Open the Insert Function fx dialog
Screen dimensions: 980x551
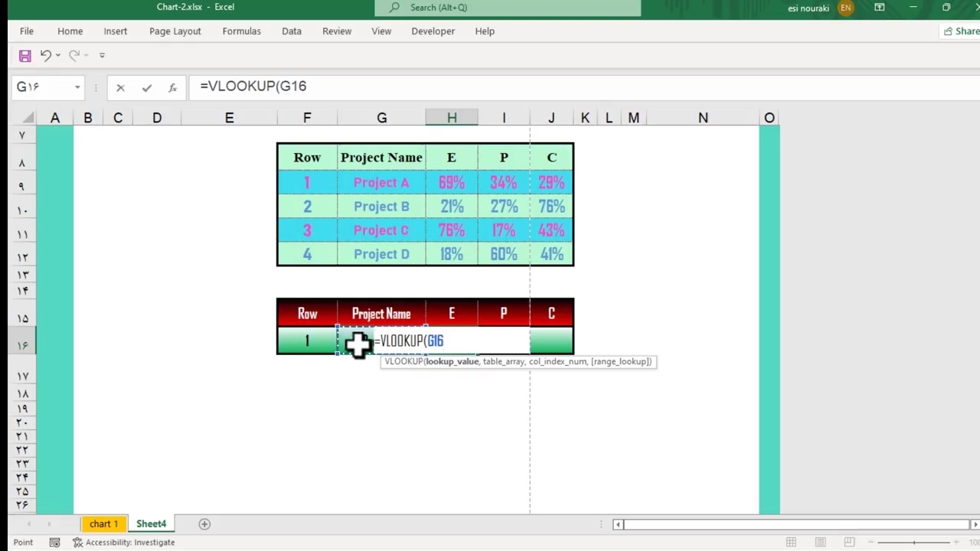click(172, 87)
